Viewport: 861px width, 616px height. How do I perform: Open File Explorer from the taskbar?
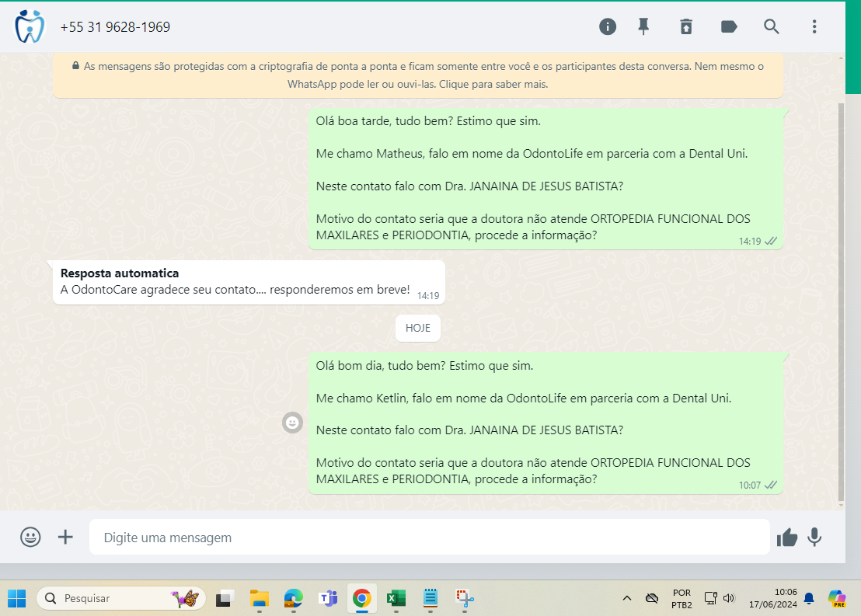point(260,598)
